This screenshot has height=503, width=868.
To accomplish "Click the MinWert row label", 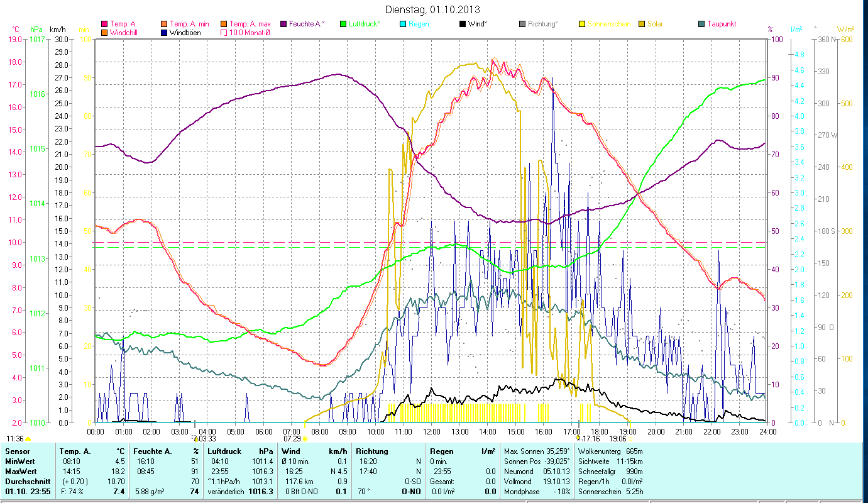I will (21, 462).
